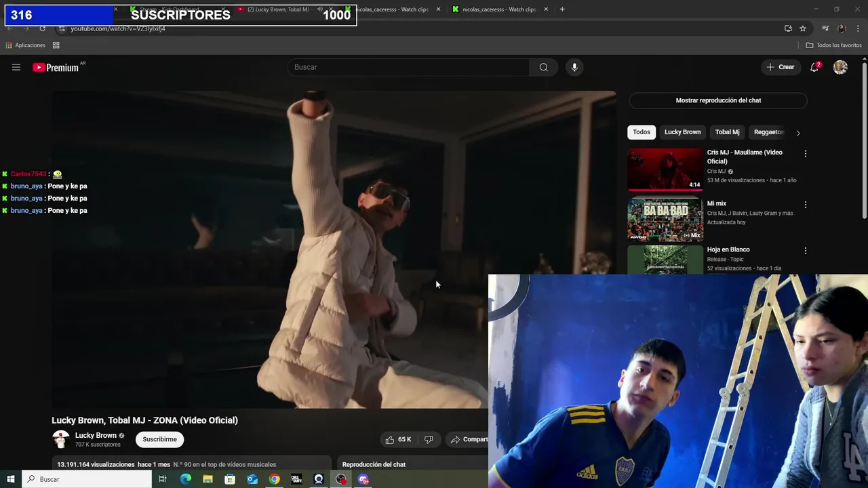Focus the YouTube Buscar search field
Viewport: 868px width, 488px height.
(x=408, y=67)
